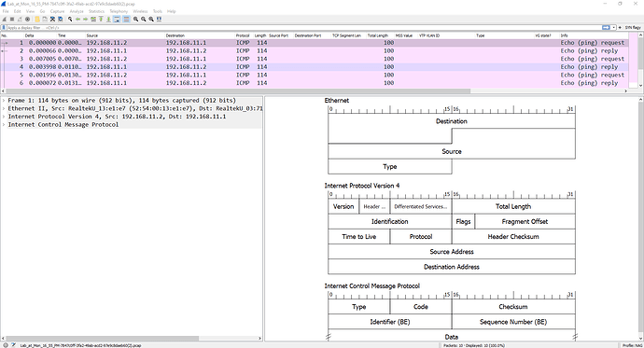Apply the SYN flags filter button

click(x=633, y=27)
